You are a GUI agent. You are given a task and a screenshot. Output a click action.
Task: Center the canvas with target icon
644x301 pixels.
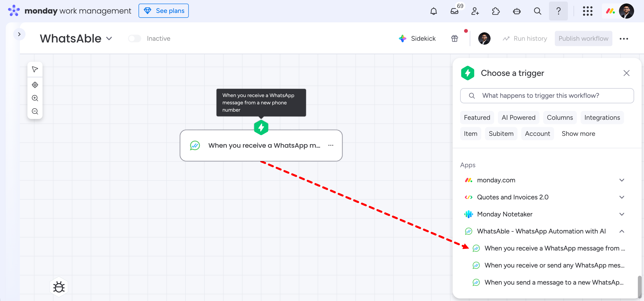[35, 85]
